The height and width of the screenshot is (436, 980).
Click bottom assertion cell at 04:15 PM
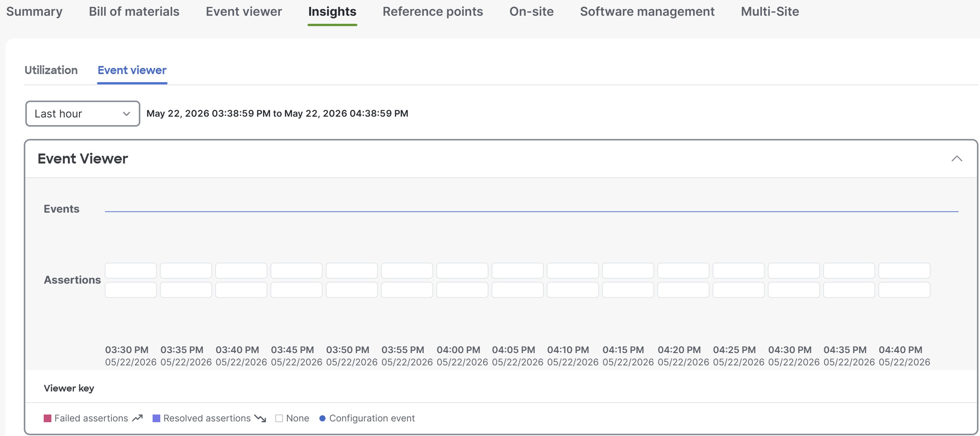628,290
